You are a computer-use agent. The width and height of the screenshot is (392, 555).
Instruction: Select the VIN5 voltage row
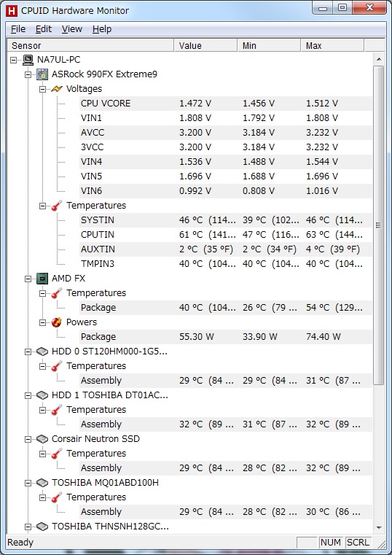226,176
